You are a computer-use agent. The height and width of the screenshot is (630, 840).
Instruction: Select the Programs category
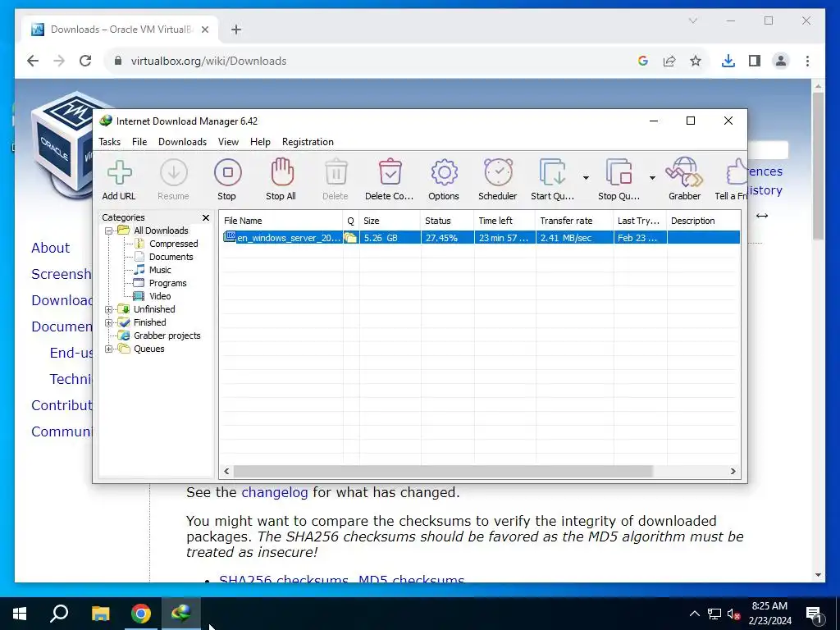tap(167, 283)
